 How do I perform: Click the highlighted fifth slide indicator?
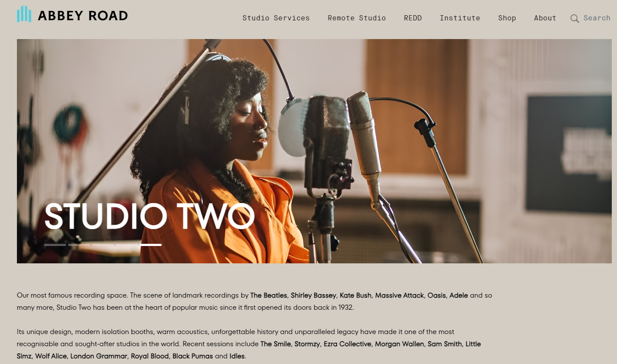pos(151,245)
